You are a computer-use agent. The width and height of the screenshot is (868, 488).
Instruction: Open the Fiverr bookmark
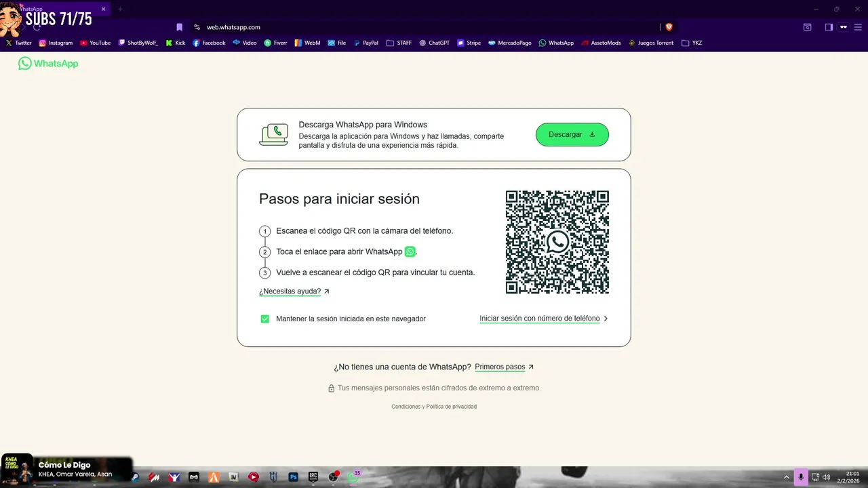276,43
